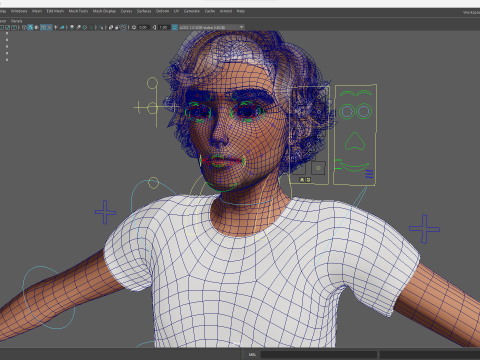Open the Curves menu
Screen dimensions: 480x360
point(126,11)
